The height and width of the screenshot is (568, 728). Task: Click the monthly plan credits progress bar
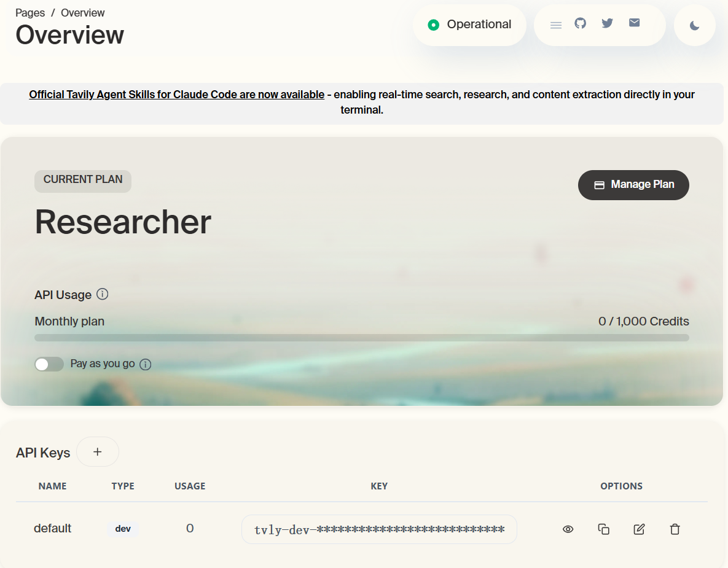tap(362, 337)
